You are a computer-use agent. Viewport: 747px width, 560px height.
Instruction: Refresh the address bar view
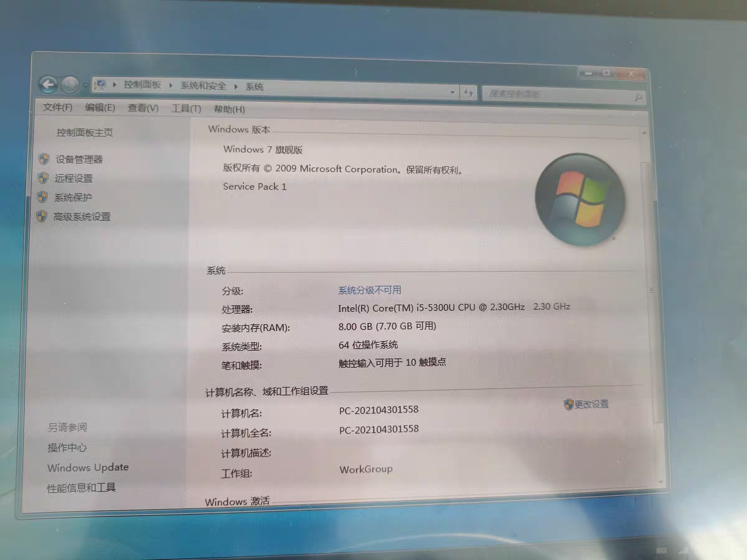click(469, 93)
